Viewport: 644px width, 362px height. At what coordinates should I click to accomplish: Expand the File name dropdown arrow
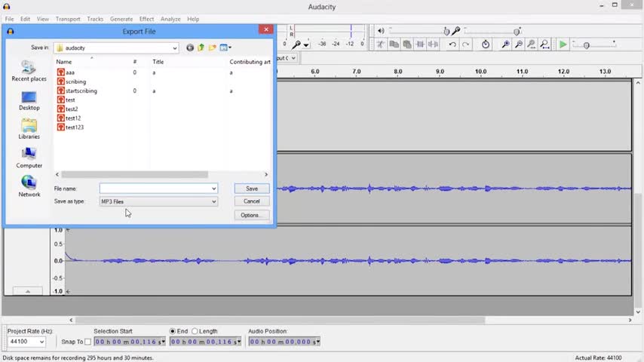pyautogui.click(x=214, y=189)
